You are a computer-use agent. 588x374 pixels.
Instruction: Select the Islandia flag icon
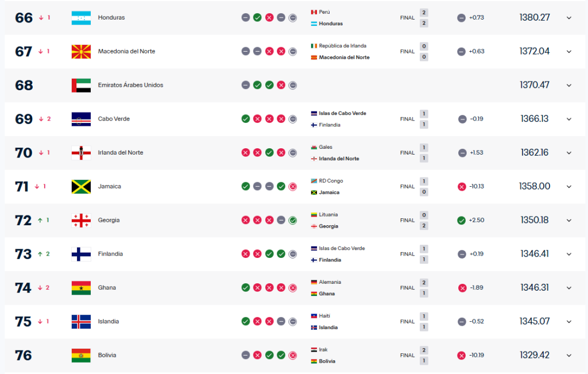(81, 321)
